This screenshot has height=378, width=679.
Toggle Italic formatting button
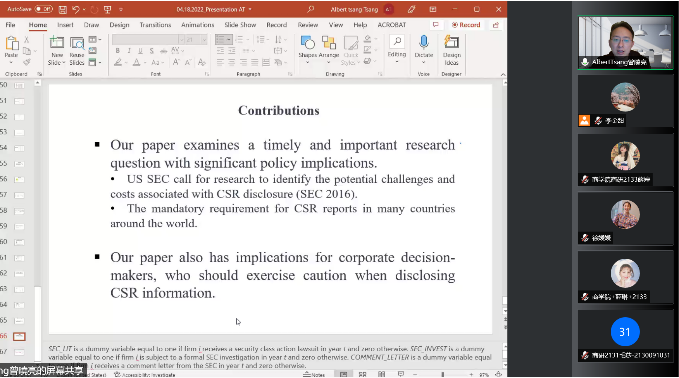[x=129, y=51]
